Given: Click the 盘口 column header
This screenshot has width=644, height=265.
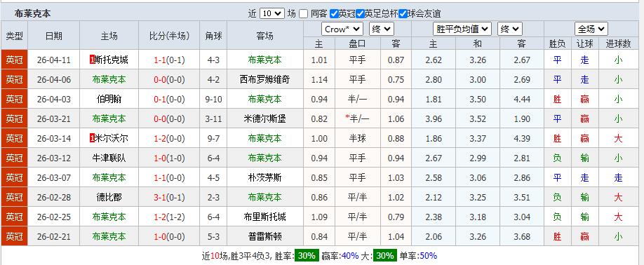Looking at the screenshot, I should coord(357,43).
